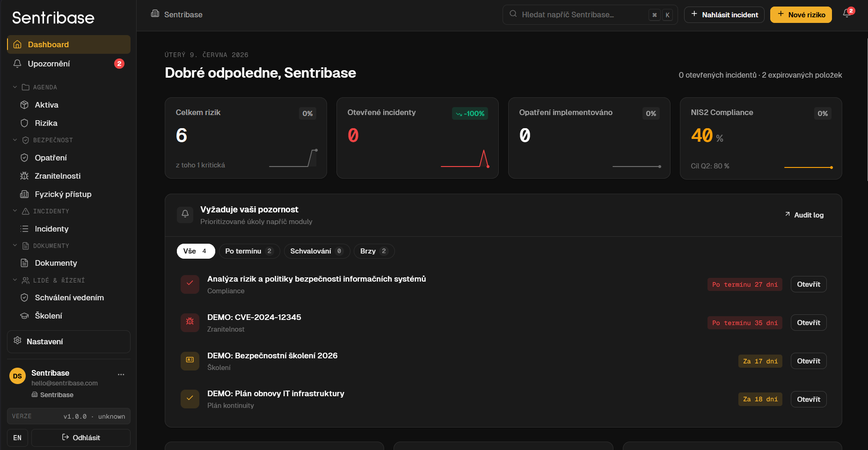Click the checkmark icon beside Plán obnovy
868x450 pixels.
click(x=190, y=399)
